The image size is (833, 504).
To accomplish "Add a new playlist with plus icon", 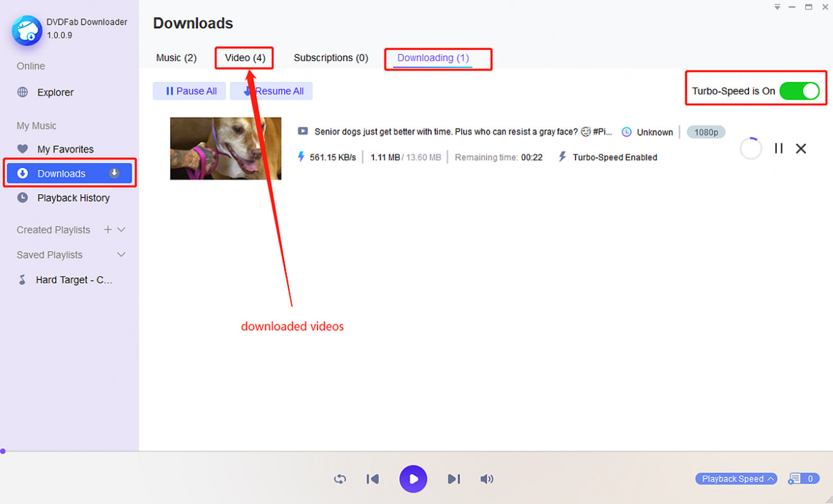I will 108,230.
